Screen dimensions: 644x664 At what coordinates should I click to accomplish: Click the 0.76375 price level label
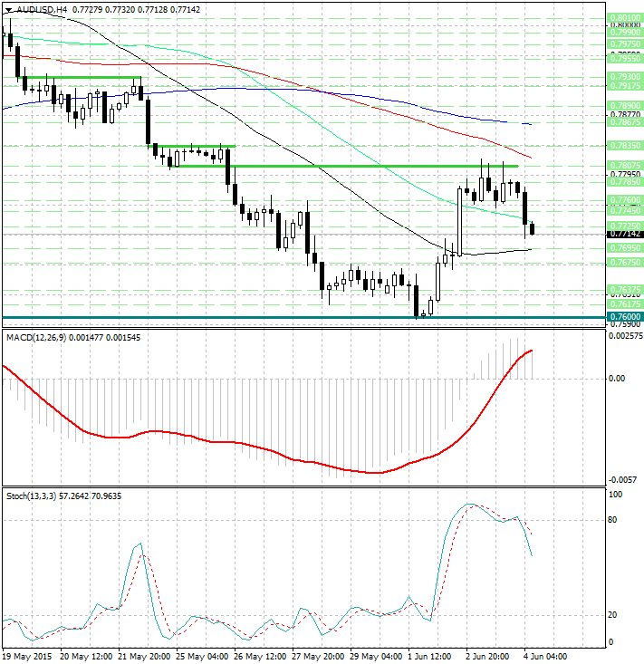[625, 290]
